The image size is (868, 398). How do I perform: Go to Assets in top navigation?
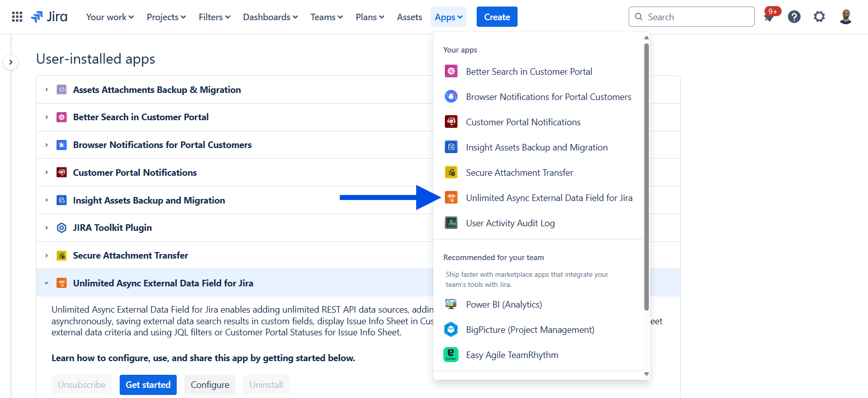click(x=410, y=17)
